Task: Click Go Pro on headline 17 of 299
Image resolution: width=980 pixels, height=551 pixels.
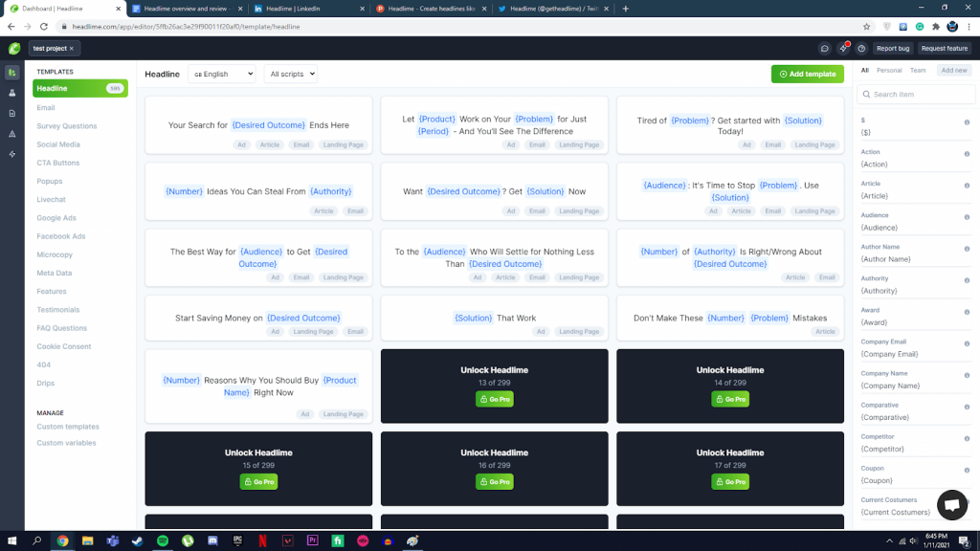Action: (730, 482)
